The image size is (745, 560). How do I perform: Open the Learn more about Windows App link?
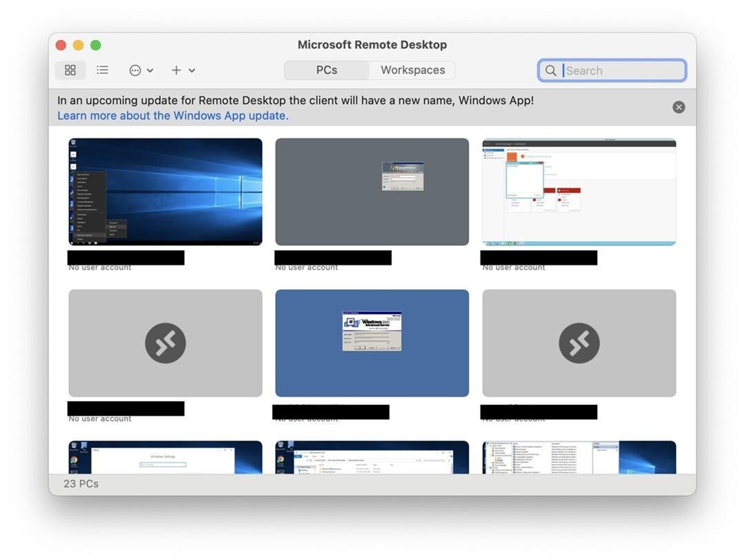(172, 115)
